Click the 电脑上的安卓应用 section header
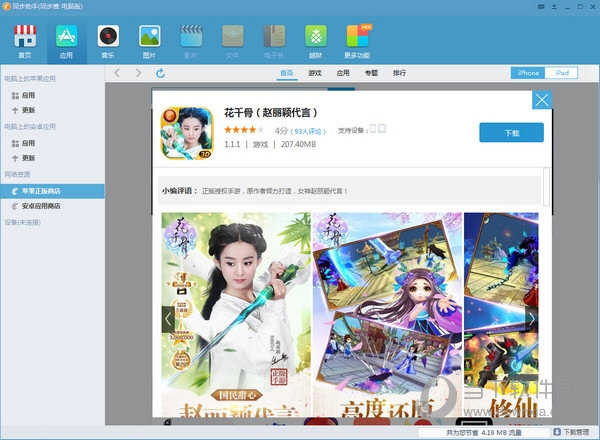Screen dimensions: 600x441 [x=30, y=127]
